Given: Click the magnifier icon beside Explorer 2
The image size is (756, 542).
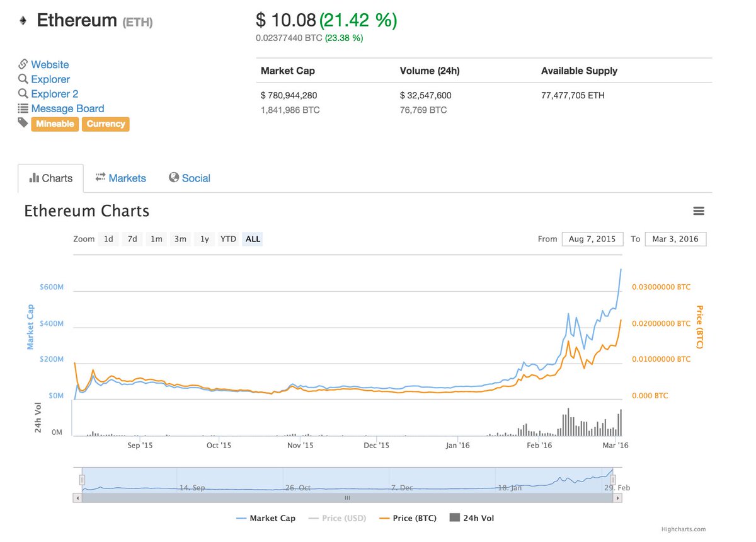Looking at the screenshot, I should click(x=23, y=93).
